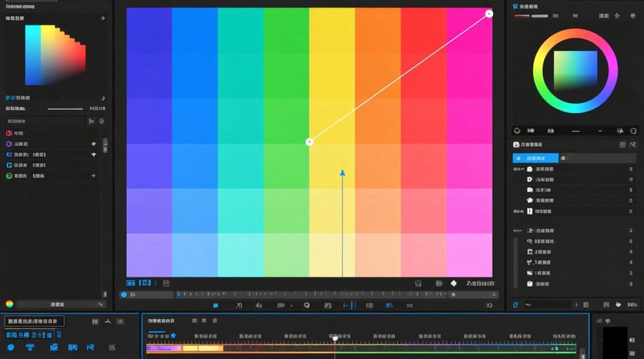Image resolution: width=644 pixels, height=359 pixels.
Task: Click the small color wheel icon at bottom-left
Action: click(x=9, y=303)
